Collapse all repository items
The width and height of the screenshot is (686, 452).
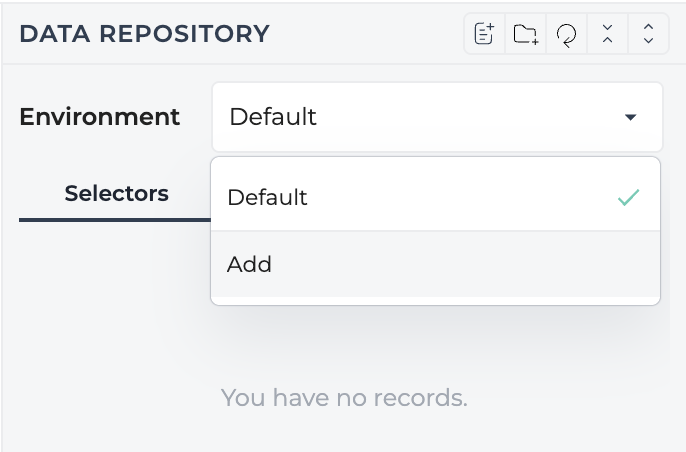[607, 34]
